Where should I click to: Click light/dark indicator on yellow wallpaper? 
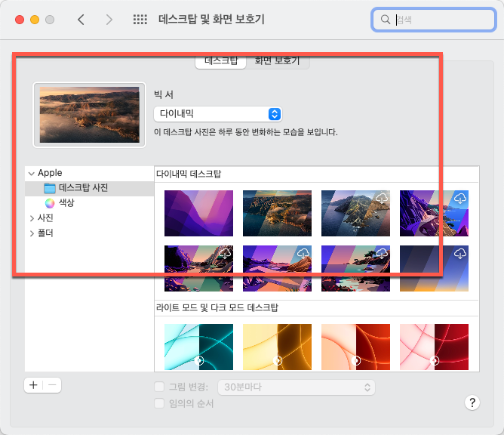[278, 360]
